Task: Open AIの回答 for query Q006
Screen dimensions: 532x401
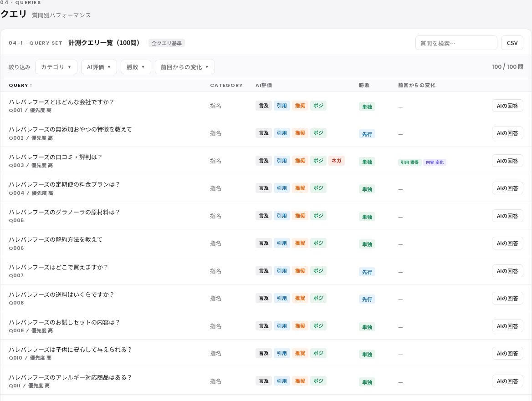Action: [x=507, y=244]
